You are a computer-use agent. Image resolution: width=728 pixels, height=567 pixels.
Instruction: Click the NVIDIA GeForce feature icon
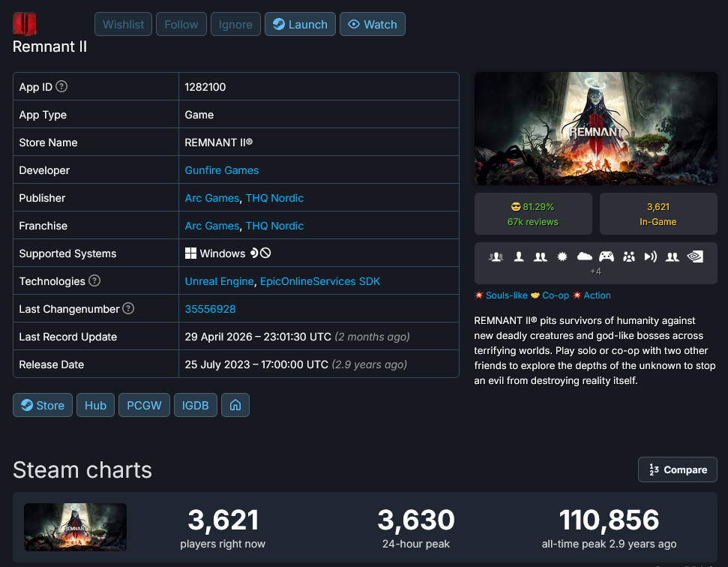point(695,256)
